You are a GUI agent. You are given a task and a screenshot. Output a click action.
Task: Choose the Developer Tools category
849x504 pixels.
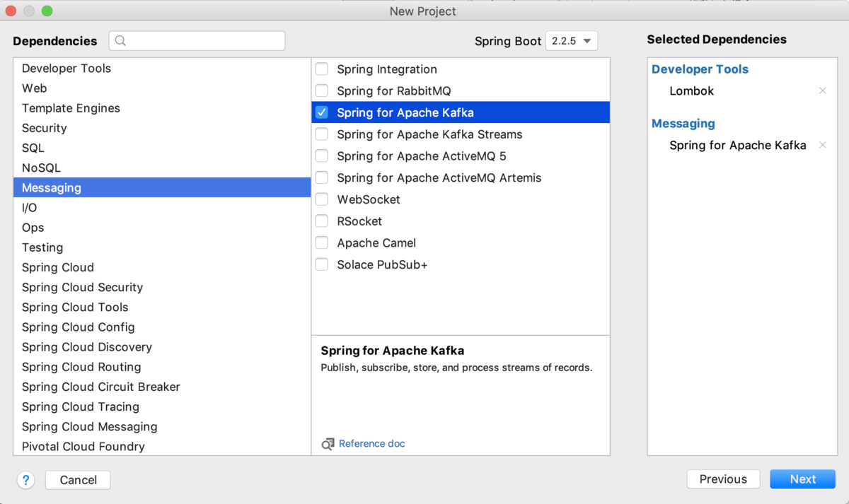pyautogui.click(x=67, y=69)
